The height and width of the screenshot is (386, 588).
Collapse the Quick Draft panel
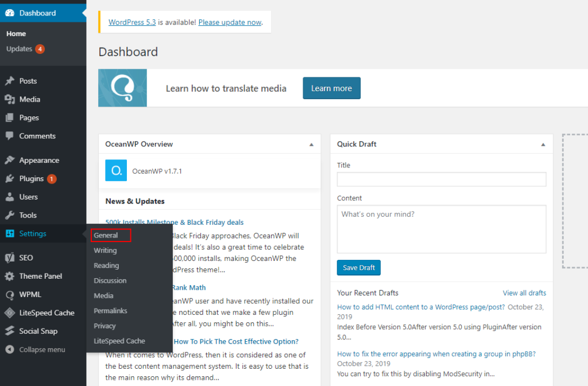pyautogui.click(x=543, y=145)
